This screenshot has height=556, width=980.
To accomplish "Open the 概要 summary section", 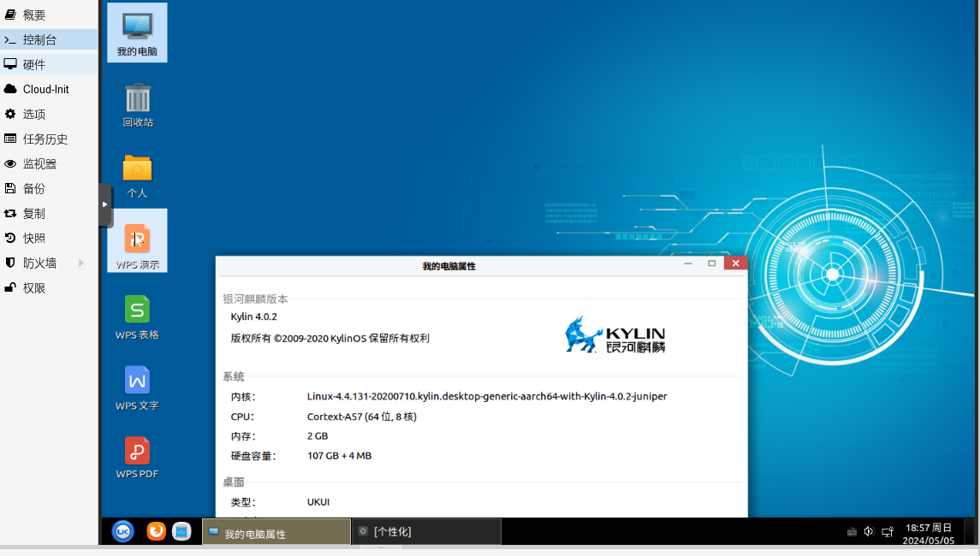I will (49, 15).
